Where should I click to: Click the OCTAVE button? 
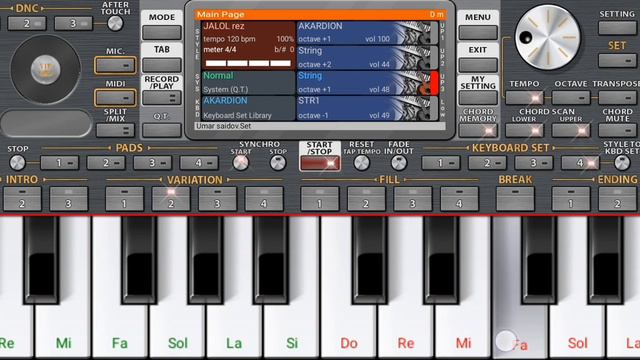[571, 98]
